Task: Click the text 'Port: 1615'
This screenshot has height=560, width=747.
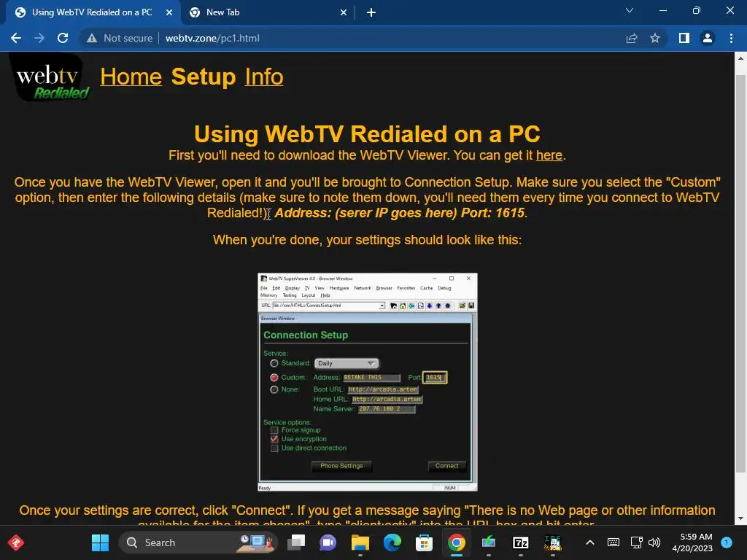Action: (x=492, y=213)
